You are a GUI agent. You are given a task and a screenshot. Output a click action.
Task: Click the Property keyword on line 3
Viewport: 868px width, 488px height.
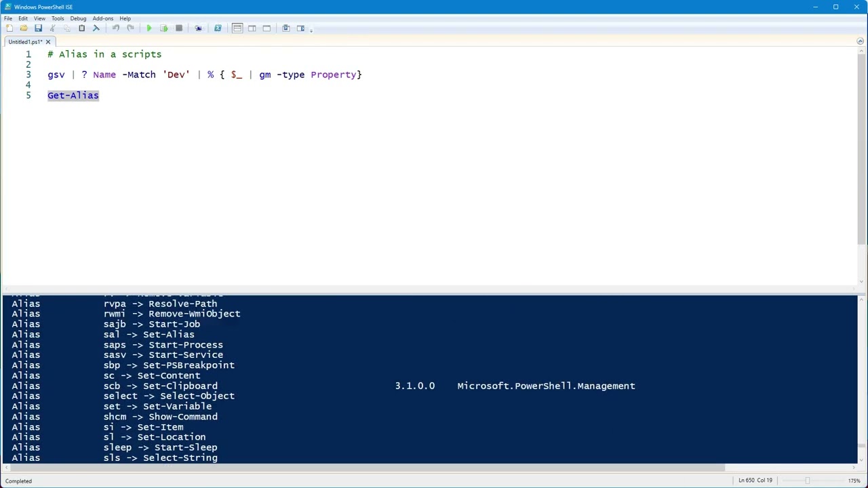334,75
